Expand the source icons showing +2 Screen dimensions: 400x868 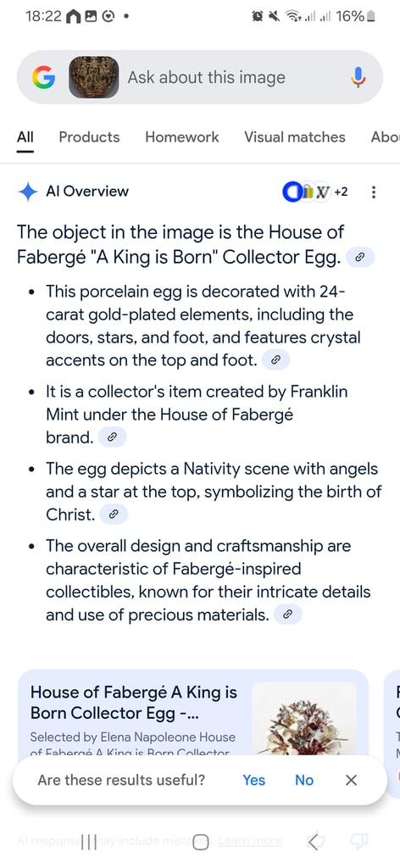(314, 192)
